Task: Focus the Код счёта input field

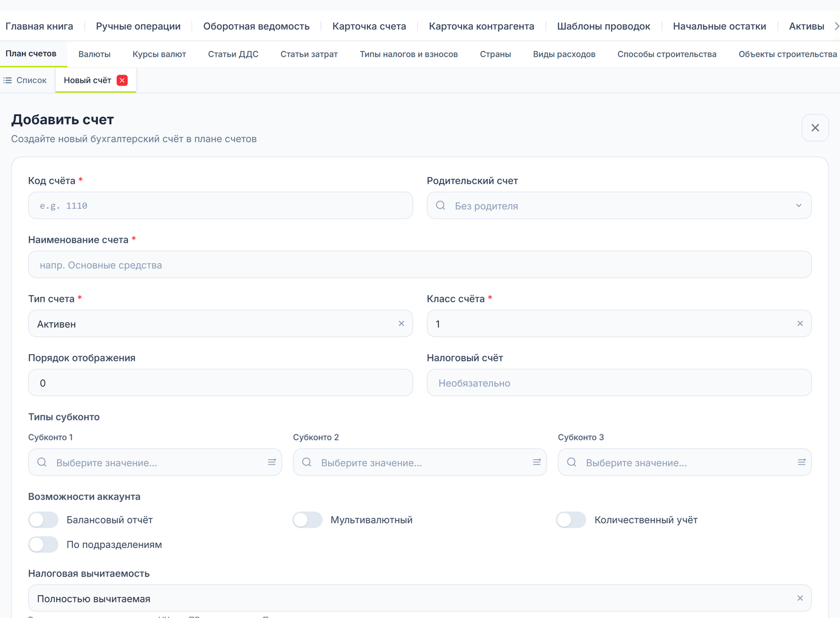Action: point(221,206)
